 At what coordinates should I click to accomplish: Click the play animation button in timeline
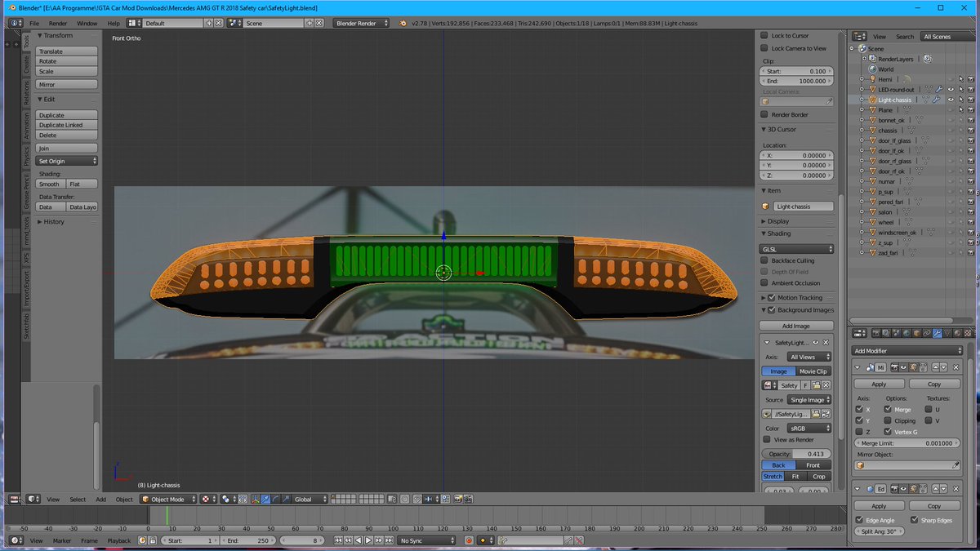368,540
